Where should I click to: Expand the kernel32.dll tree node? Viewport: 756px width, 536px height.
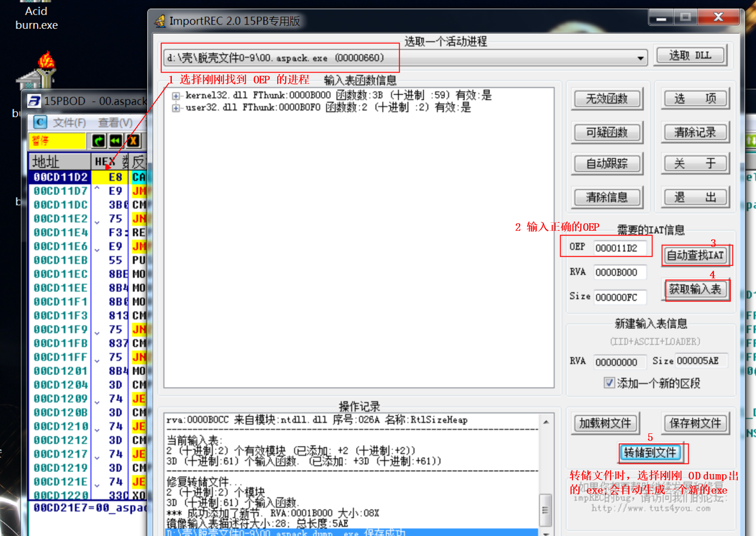coord(176,95)
